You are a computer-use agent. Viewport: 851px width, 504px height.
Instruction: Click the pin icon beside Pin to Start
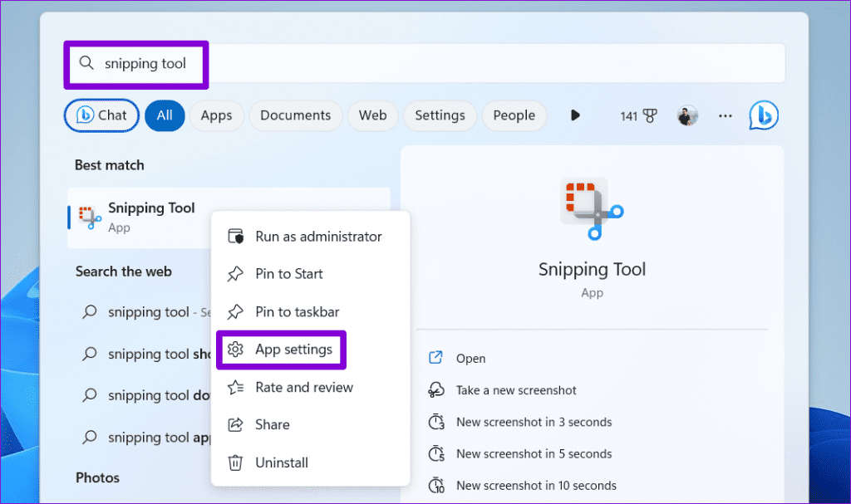coord(235,274)
